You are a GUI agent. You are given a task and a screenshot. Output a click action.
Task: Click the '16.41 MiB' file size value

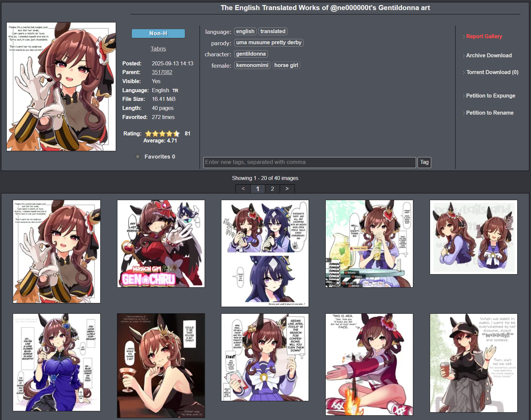point(164,99)
